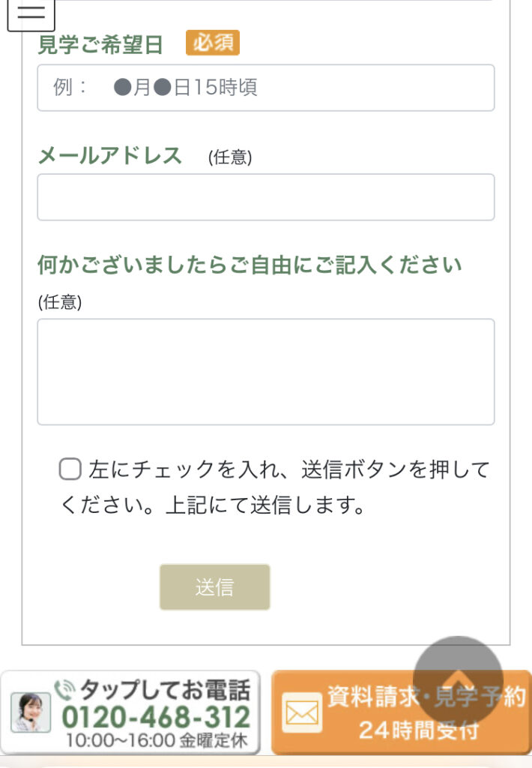
Task: Click the 24時間受付 text
Action: coord(418,730)
